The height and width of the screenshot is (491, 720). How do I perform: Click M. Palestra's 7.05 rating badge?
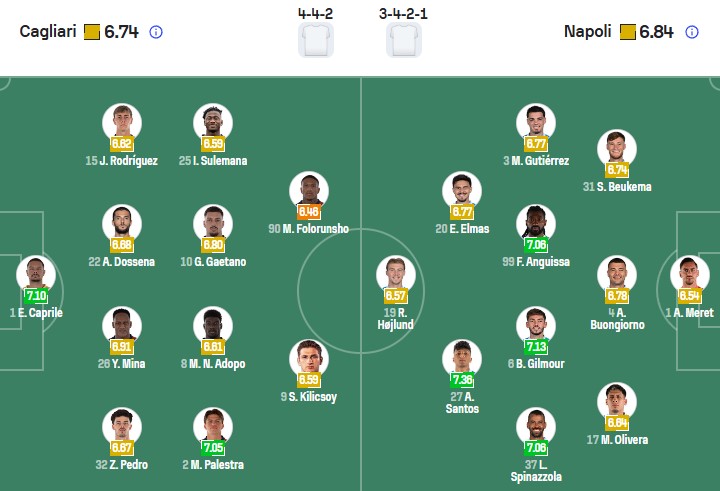click(213, 448)
